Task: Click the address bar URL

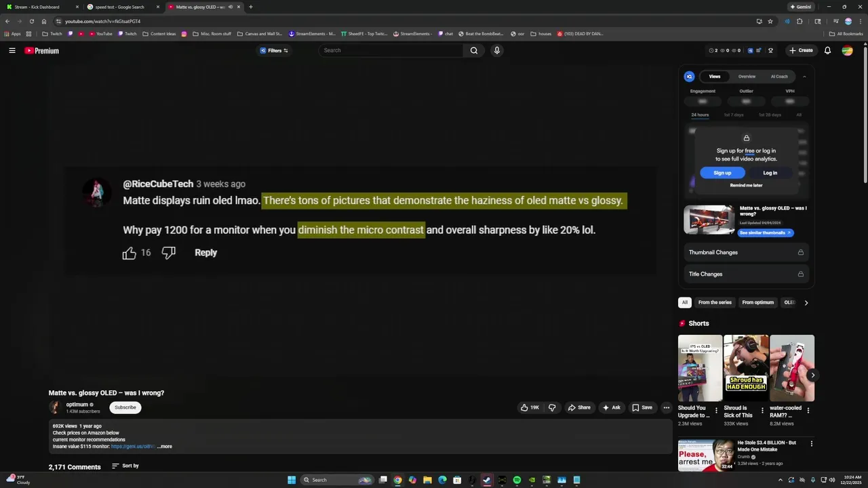Action: click(x=103, y=21)
